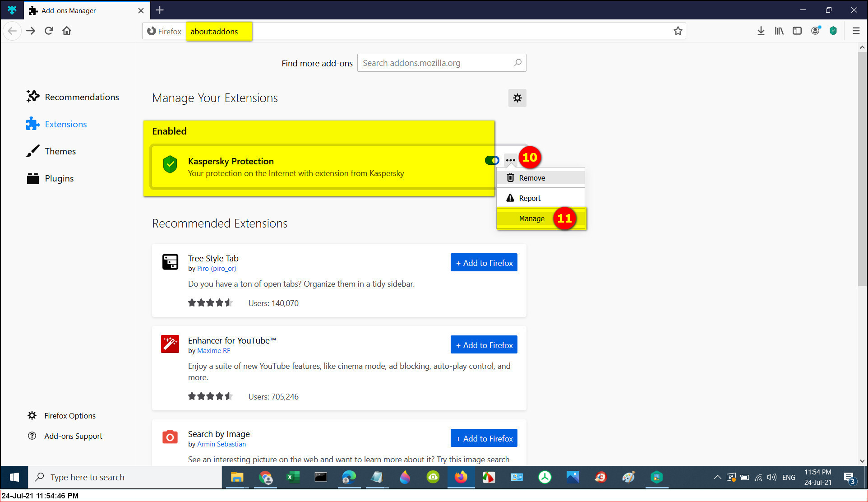Select the Add-ons Manager tab
Viewport: 868px width, 502px height.
(86, 10)
